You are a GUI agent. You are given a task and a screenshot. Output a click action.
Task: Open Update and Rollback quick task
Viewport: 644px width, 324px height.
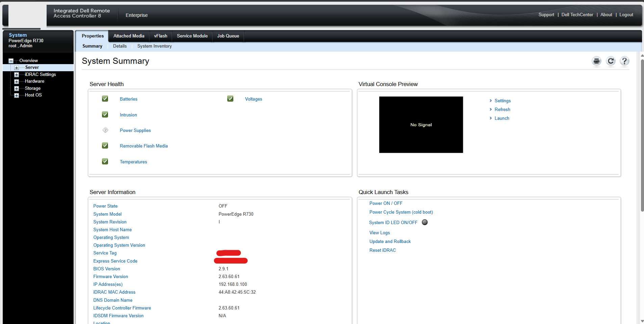390,242
